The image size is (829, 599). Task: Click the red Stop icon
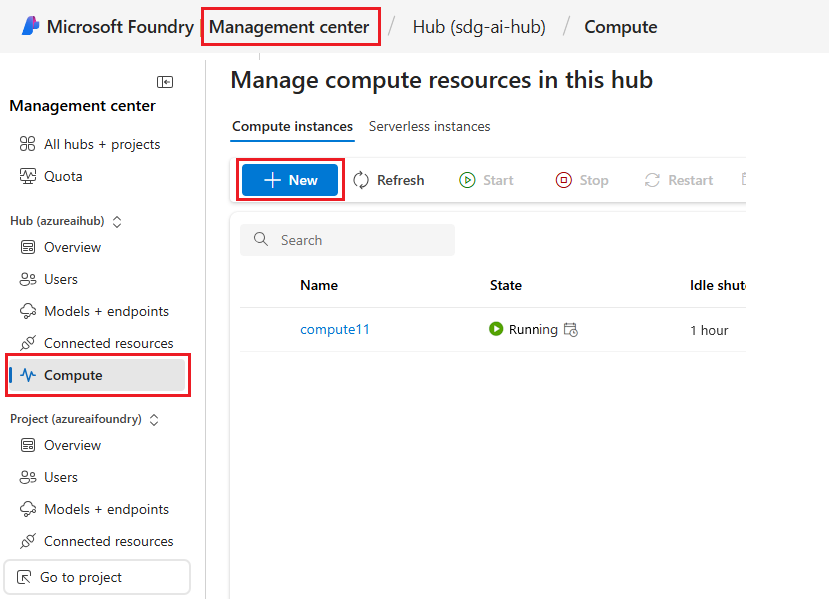564,180
